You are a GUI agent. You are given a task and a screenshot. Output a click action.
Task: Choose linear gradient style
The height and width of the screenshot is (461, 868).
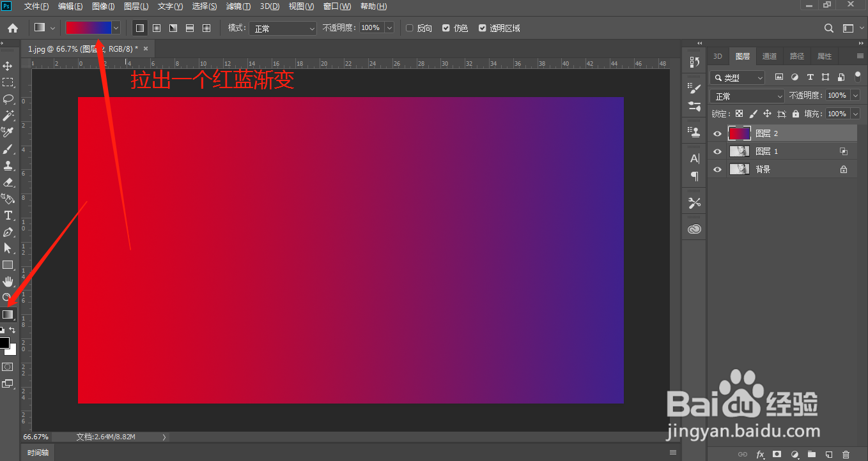point(140,28)
